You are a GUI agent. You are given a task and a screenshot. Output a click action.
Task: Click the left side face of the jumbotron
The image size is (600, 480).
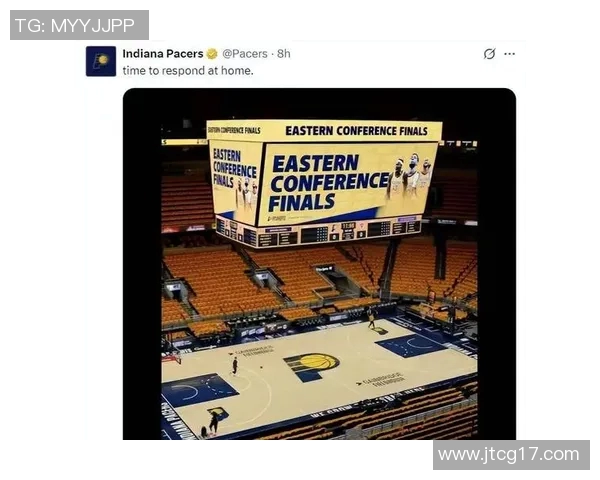pos(235,181)
